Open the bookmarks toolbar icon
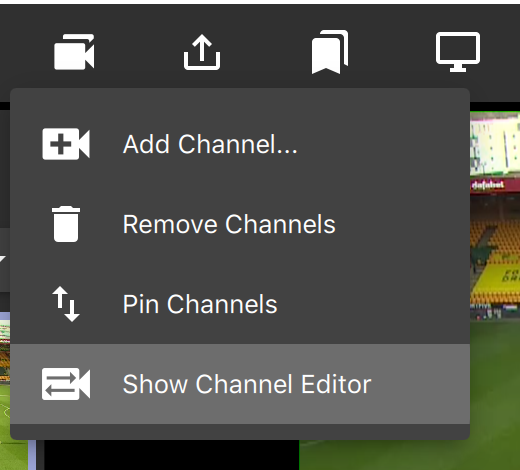The height and width of the screenshot is (470, 520). point(330,52)
